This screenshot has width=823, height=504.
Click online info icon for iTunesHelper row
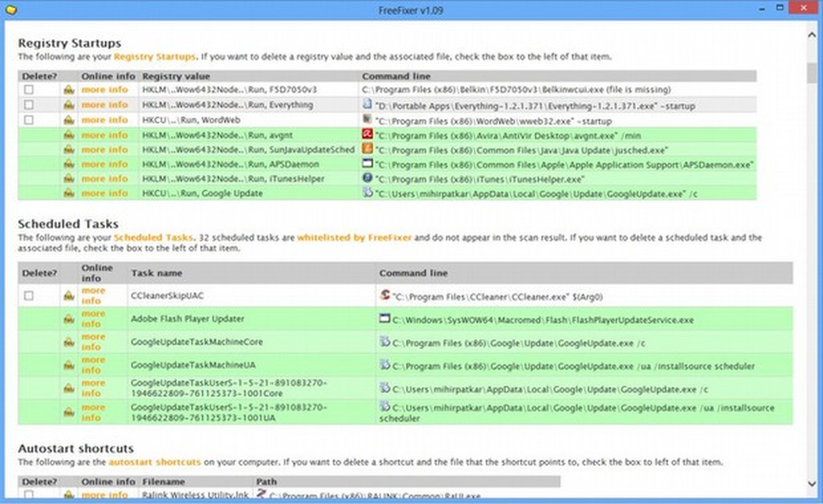tap(69, 179)
